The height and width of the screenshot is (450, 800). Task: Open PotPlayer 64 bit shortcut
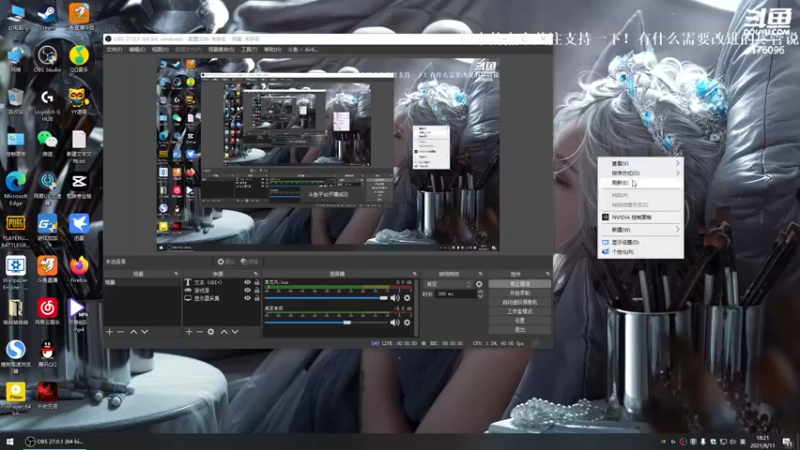pos(15,399)
